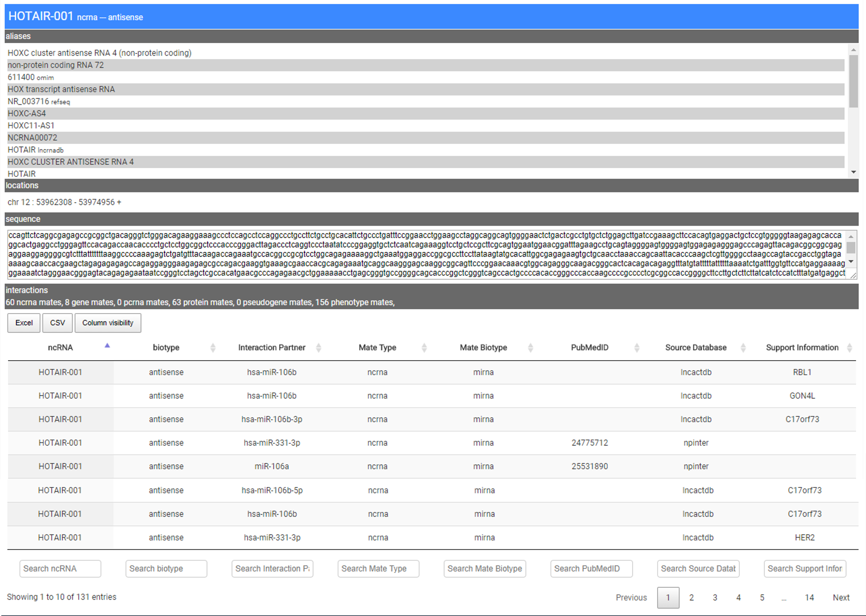Focus the Search biotype field
Screen dimensions: 866x616
click(166, 569)
